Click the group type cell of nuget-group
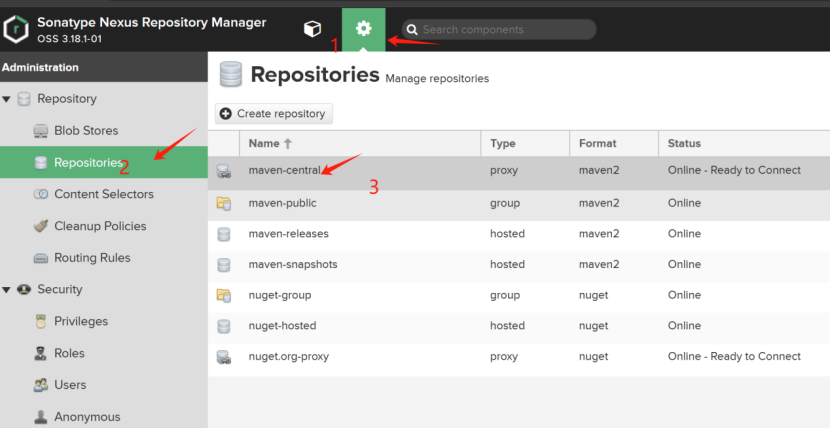 click(505, 295)
